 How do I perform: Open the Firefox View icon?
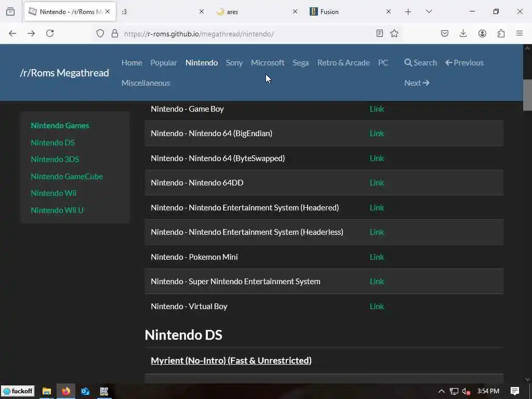[10, 11]
